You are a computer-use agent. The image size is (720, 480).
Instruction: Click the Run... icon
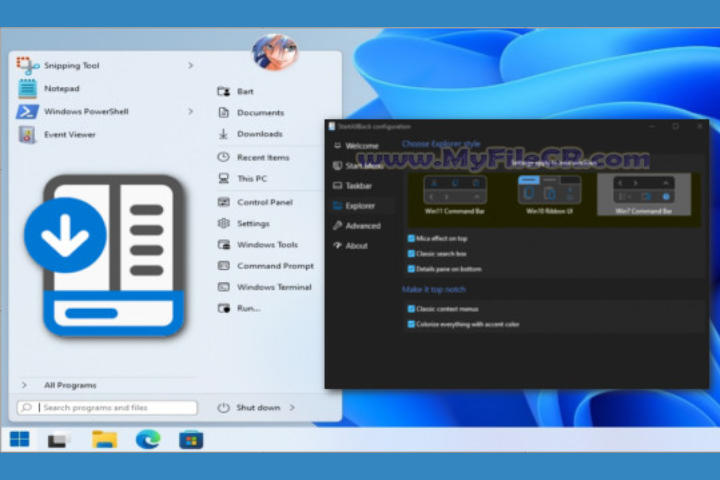(x=224, y=308)
